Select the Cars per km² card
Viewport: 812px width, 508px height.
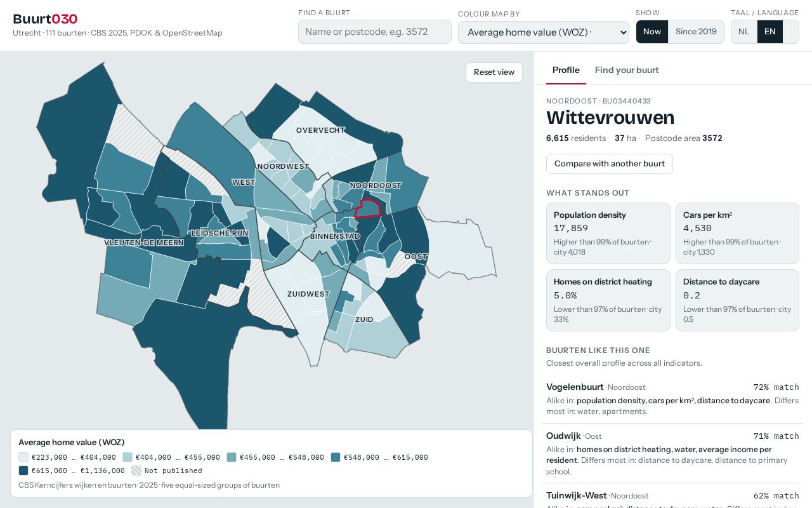point(737,233)
